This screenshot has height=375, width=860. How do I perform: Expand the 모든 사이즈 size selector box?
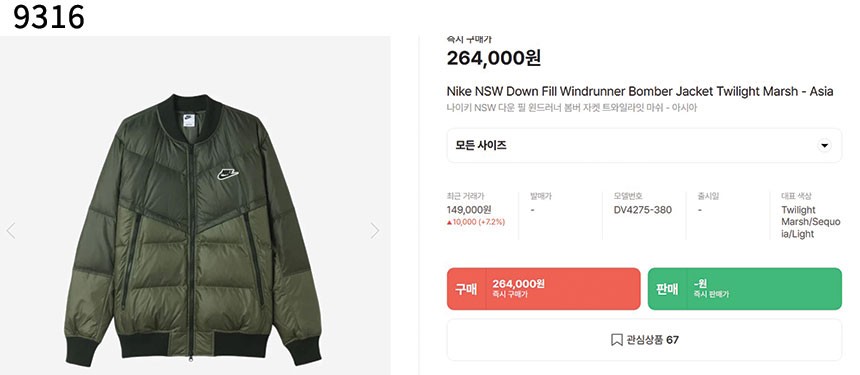[x=644, y=146]
